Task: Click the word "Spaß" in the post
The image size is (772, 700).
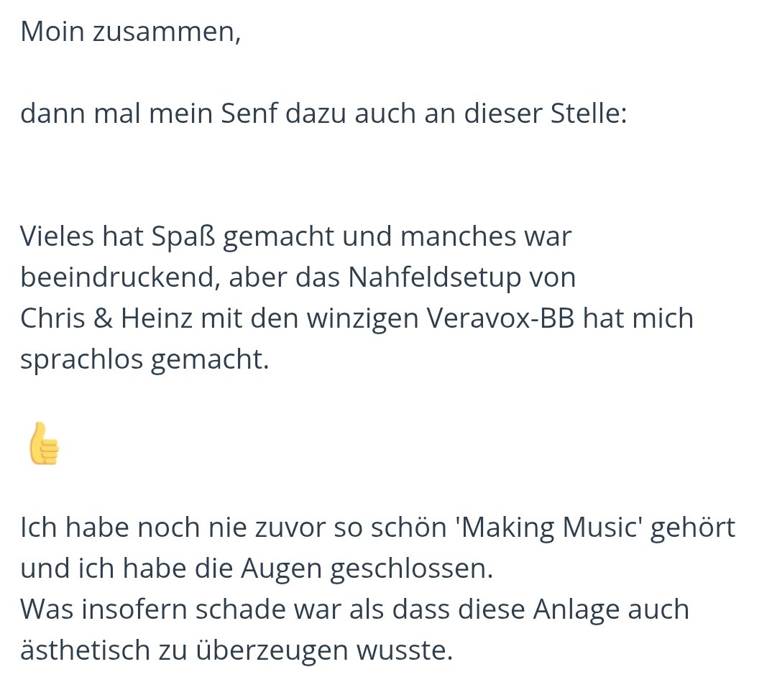Action: tap(183, 236)
